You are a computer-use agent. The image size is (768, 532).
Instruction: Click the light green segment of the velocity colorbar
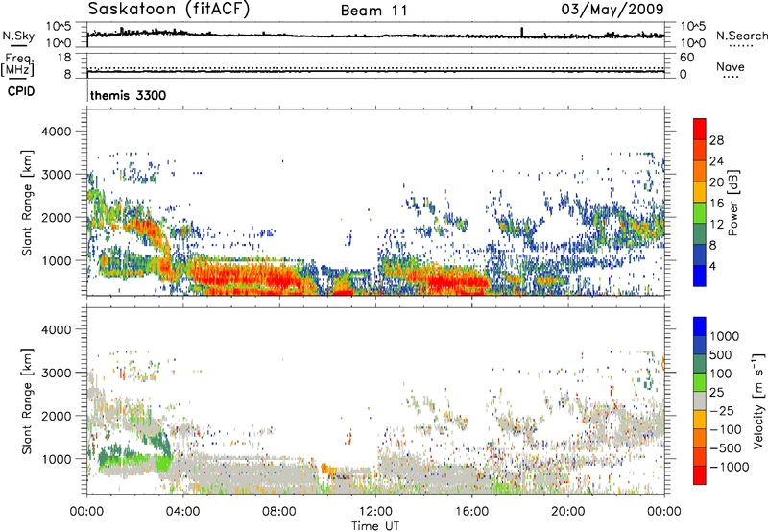click(700, 382)
